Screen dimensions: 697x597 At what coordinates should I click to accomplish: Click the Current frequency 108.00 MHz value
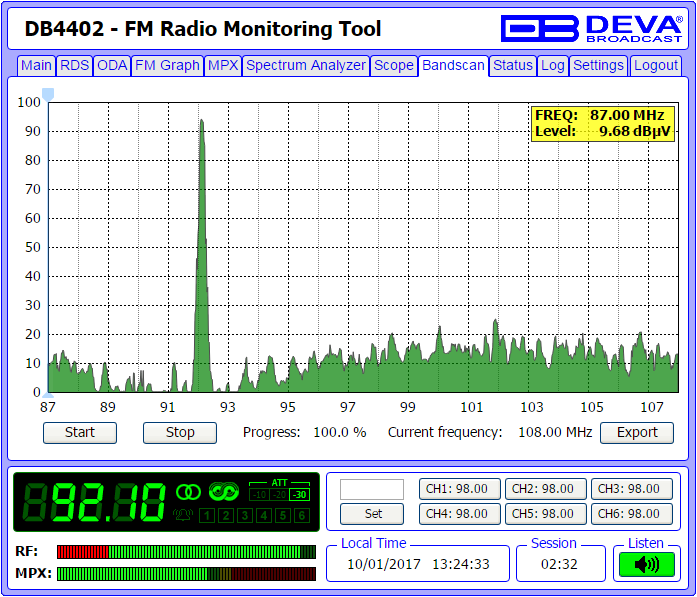coord(555,433)
